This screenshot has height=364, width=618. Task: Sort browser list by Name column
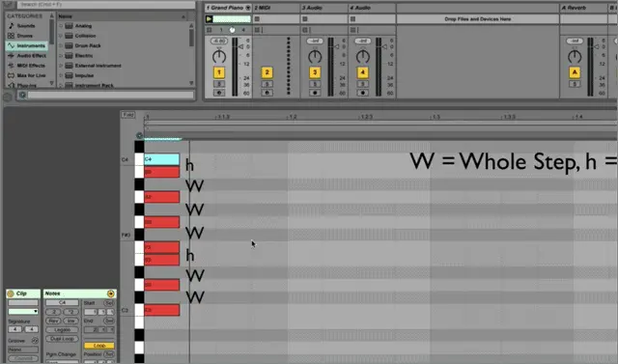(123, 16)
